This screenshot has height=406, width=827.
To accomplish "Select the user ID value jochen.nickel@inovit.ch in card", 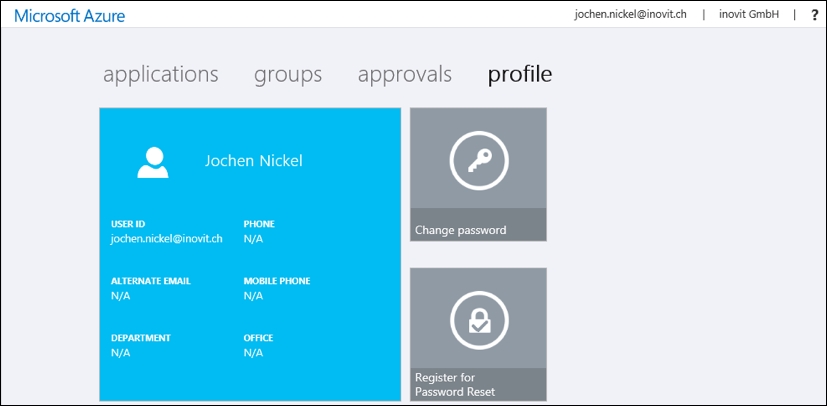I will [167, 239].
